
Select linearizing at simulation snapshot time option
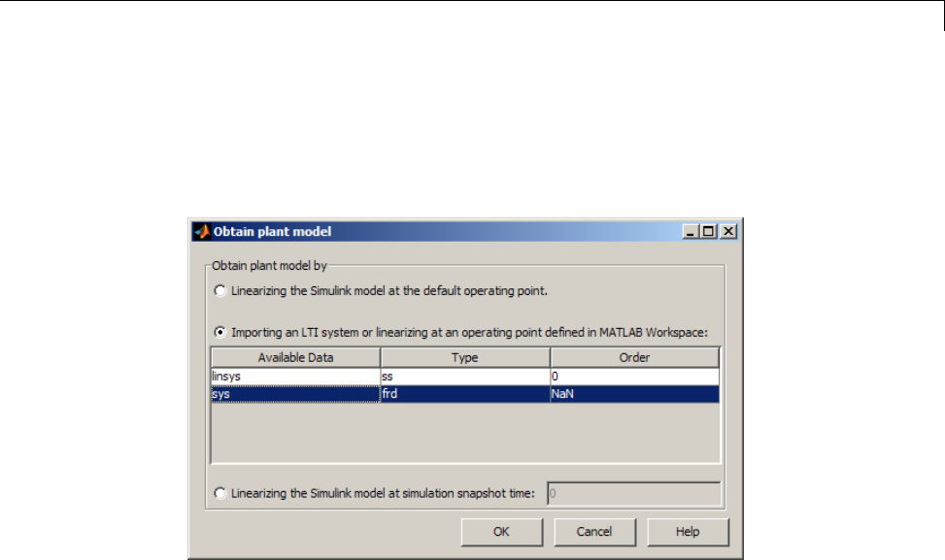point(219,493)
